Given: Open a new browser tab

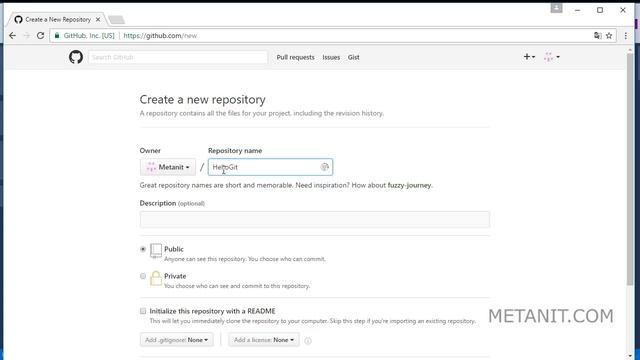Looking at the screenshot, I should 116,20.
